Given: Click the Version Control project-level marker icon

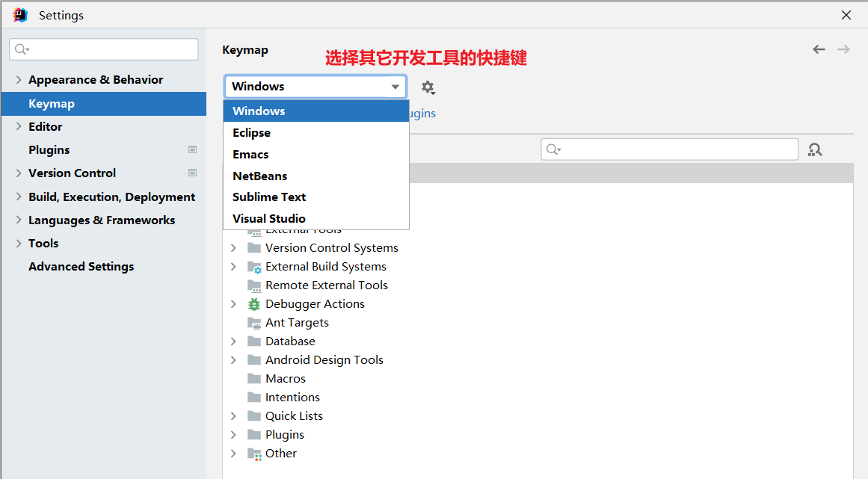Looking at the screenshot, I should [193, 173].
